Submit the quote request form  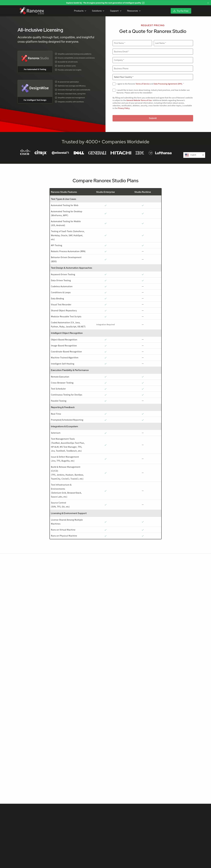click(153, 118)
